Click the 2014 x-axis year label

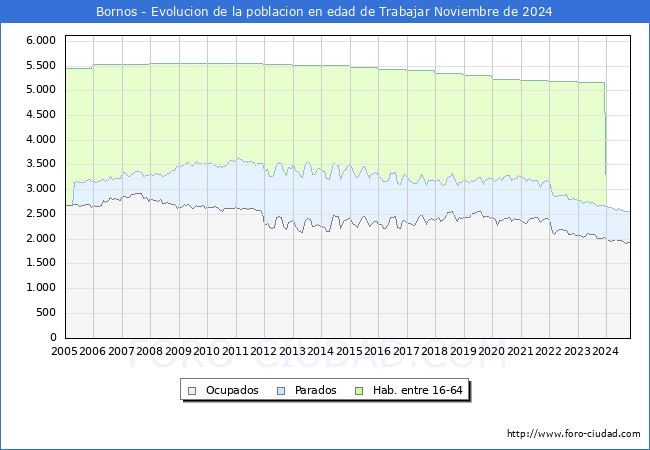point(320,351)
